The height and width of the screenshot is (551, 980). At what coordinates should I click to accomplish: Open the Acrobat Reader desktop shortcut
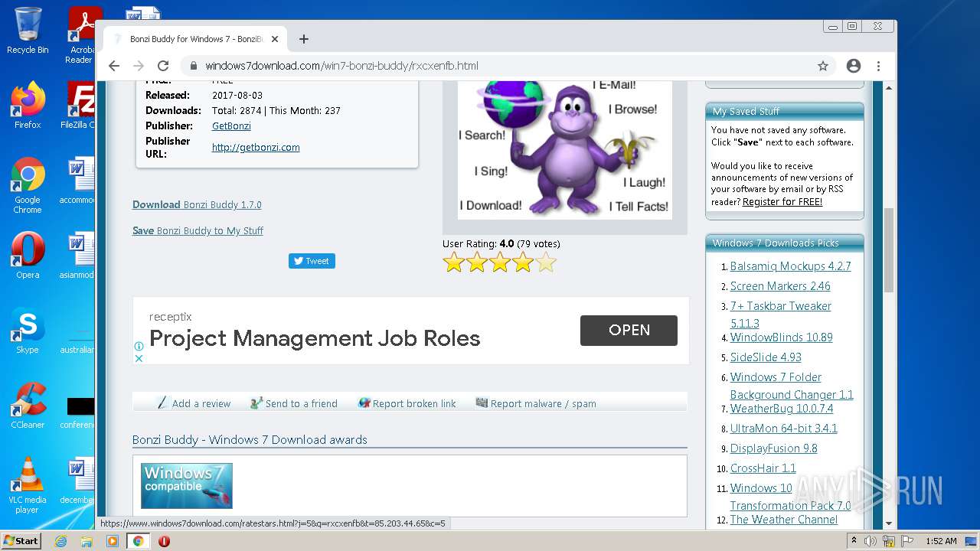click(81, 35)
